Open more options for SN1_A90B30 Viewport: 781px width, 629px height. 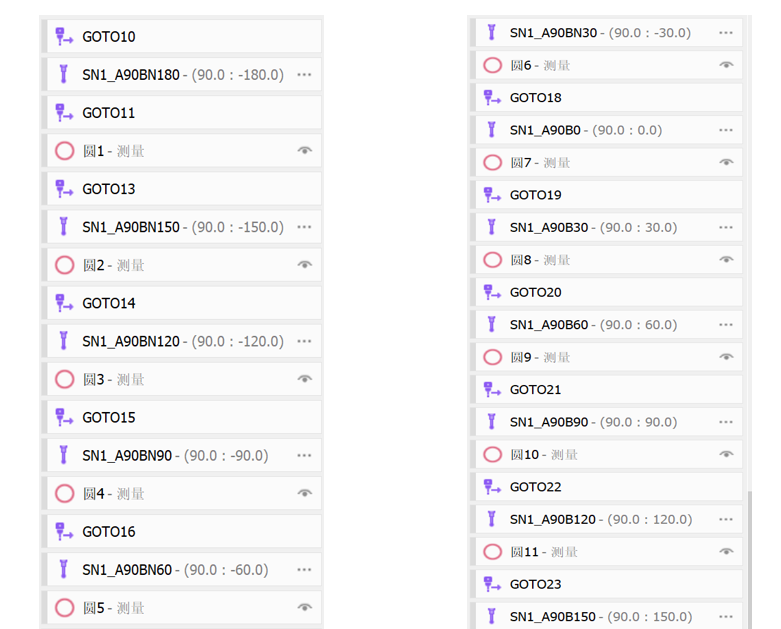(x=727, y=227)
